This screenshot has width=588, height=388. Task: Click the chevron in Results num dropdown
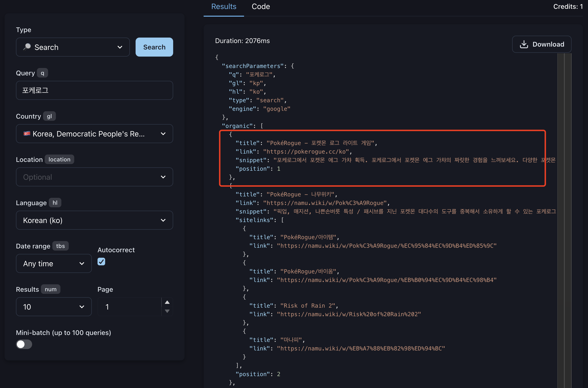(82, 307)
